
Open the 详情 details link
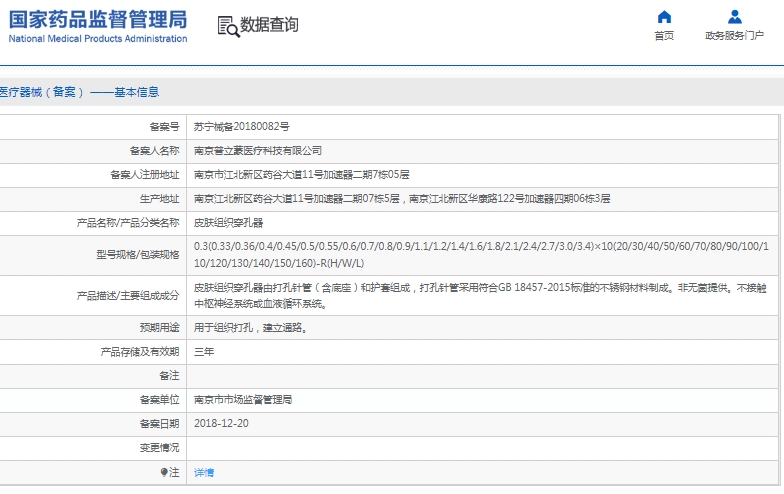pos(204,472)
